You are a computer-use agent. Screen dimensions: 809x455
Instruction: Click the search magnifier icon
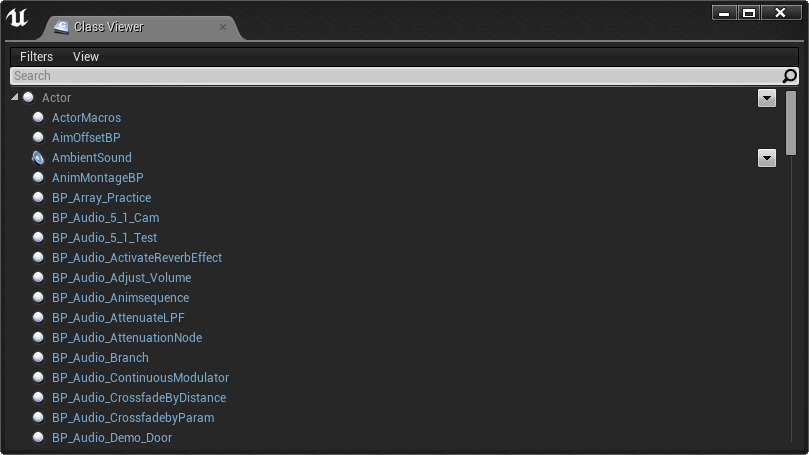pyautogui.click(x=789, y=76)
